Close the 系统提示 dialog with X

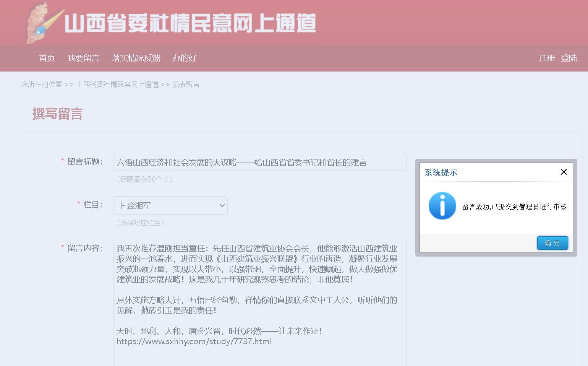click(563, 172)
